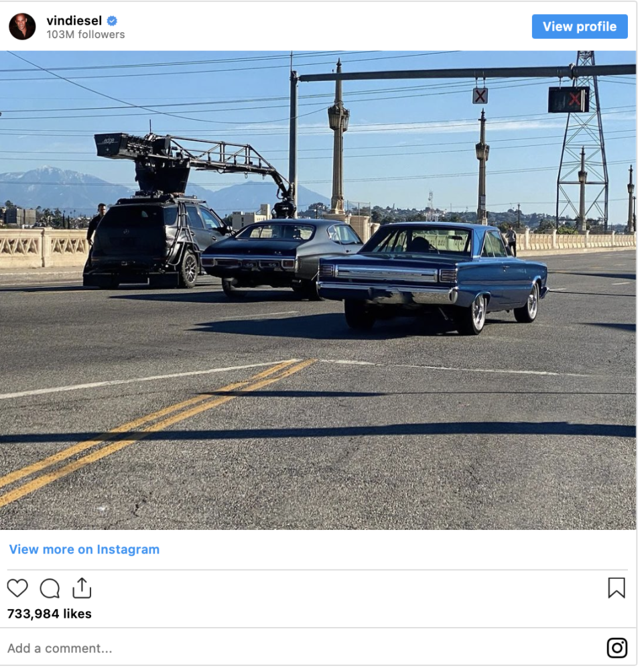Image resolution: width=644 pixels, height=670 pixels.
Task: Click the black muscle car in the photo
Action: (281, 255)
